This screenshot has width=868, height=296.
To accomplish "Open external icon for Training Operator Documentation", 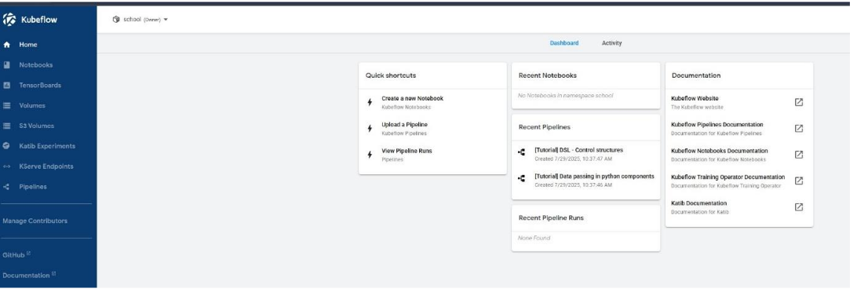I will pos(799,181).
